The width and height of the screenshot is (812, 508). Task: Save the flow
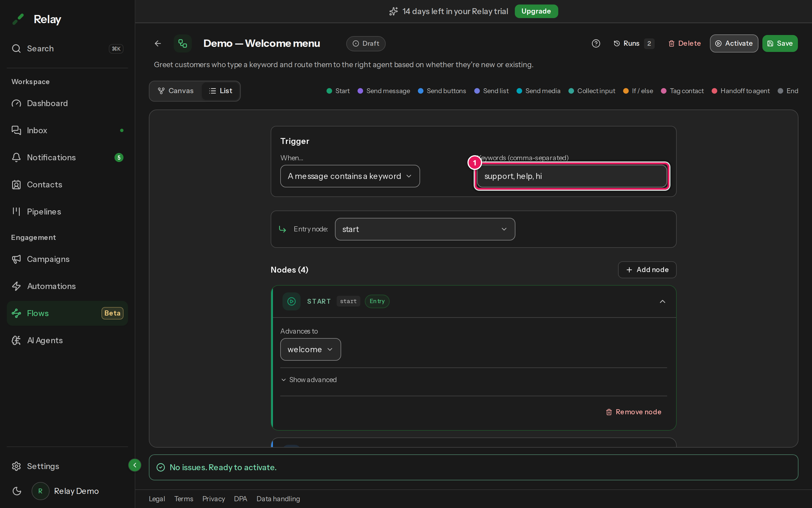click(x=780, y=43)
